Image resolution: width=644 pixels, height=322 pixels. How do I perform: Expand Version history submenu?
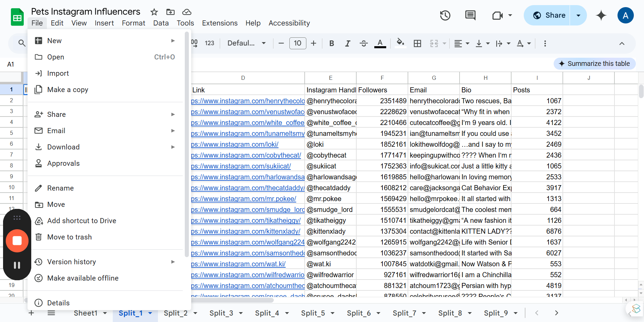[x=173, y=262]
